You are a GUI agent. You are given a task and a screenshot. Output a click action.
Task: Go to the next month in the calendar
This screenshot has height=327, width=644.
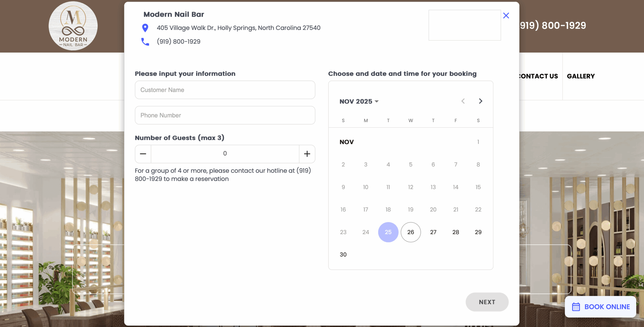pos(480,101)
